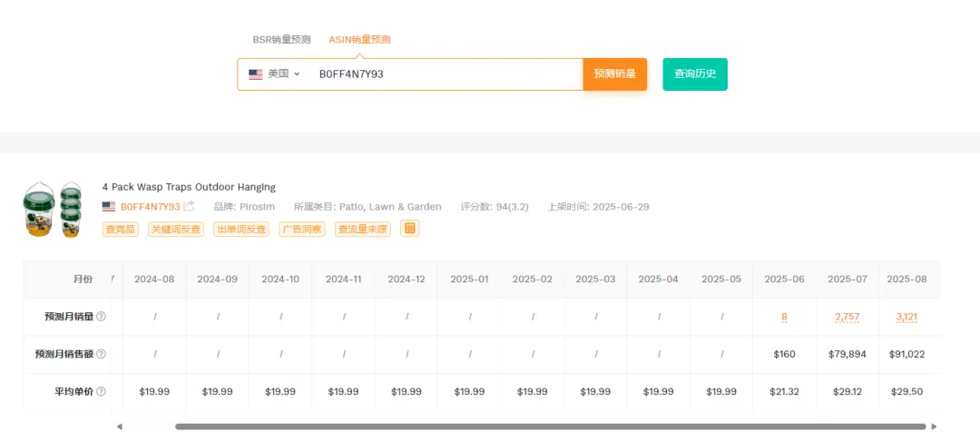Click the 查竞品 tag button
The height and width of the screenshot is (442, 980).
(x=120, y=229)
